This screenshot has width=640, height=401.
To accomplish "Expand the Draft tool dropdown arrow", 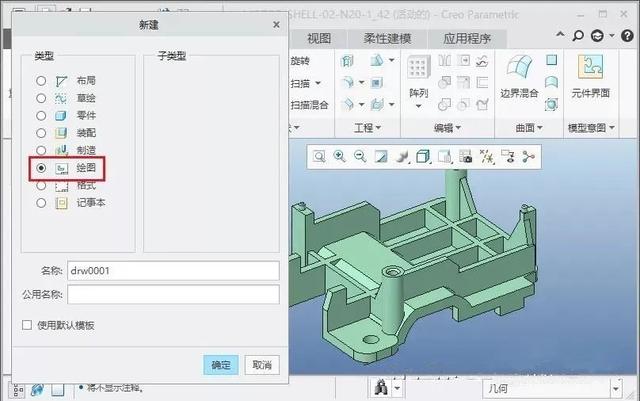I will [391, 60].
